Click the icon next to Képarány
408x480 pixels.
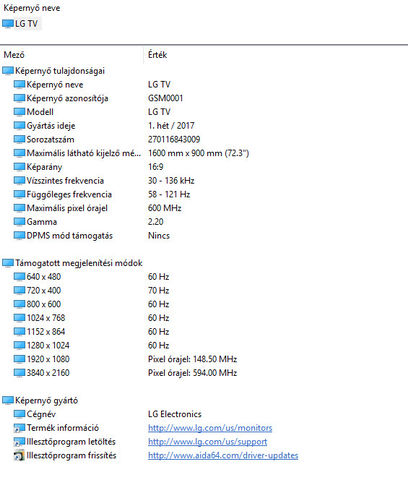pos(19,167)
